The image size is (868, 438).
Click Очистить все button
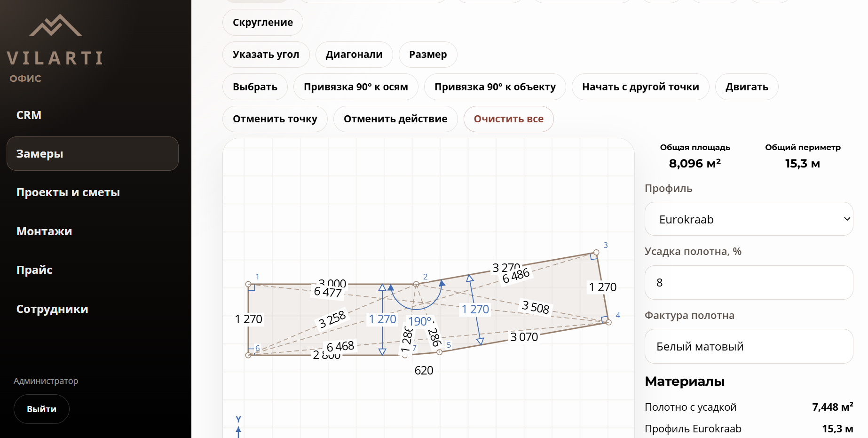pyautogui.click(x=509, y=119)
